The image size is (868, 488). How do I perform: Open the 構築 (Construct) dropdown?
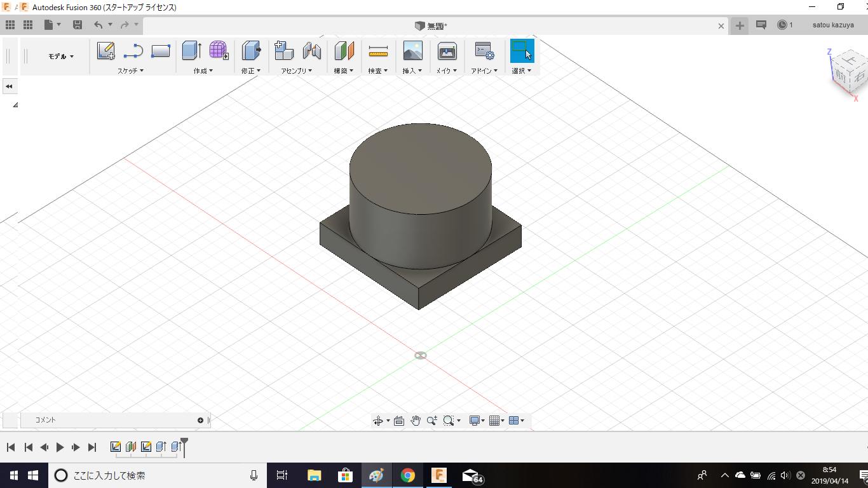tap(344, 71)
